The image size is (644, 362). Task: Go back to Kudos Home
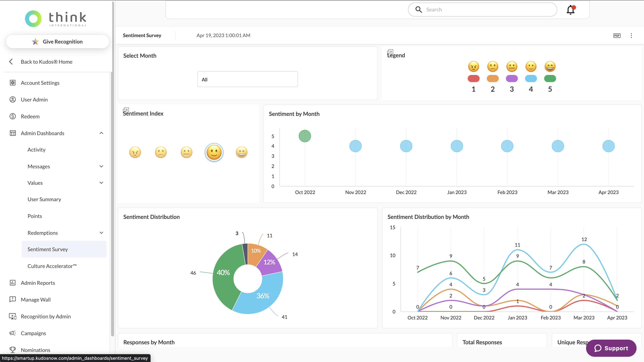click(x=47, y=62)
